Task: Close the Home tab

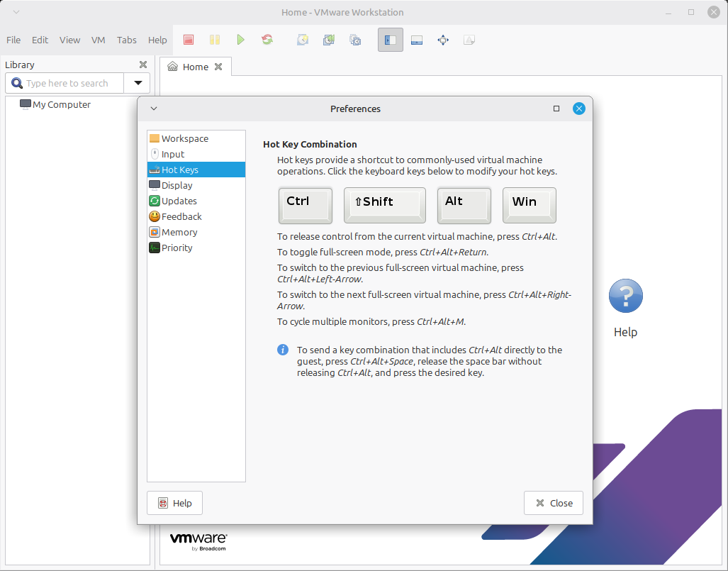Action: click(x=218, y=67)
